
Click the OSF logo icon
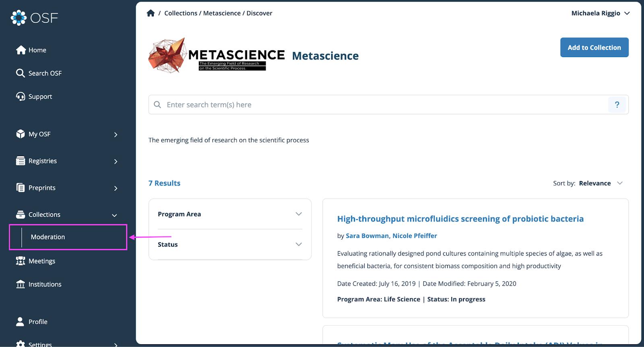point(19,18)
